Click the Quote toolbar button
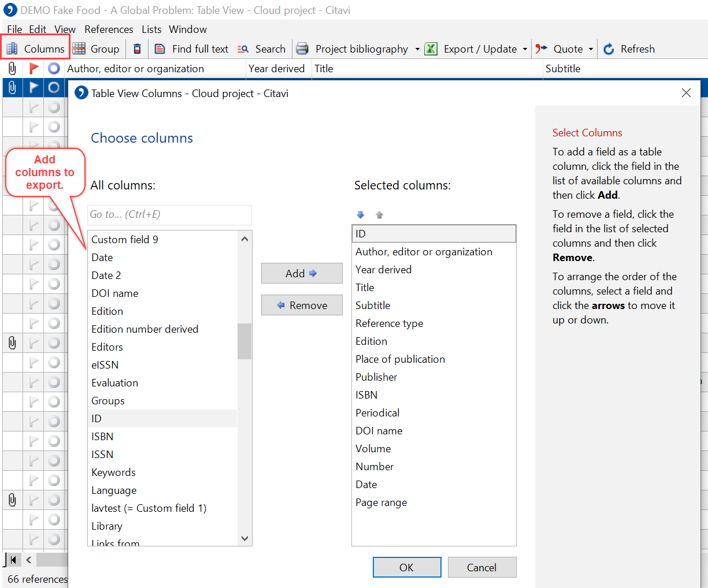The width and height of the screenshot is (708, 588). (559, 49)
